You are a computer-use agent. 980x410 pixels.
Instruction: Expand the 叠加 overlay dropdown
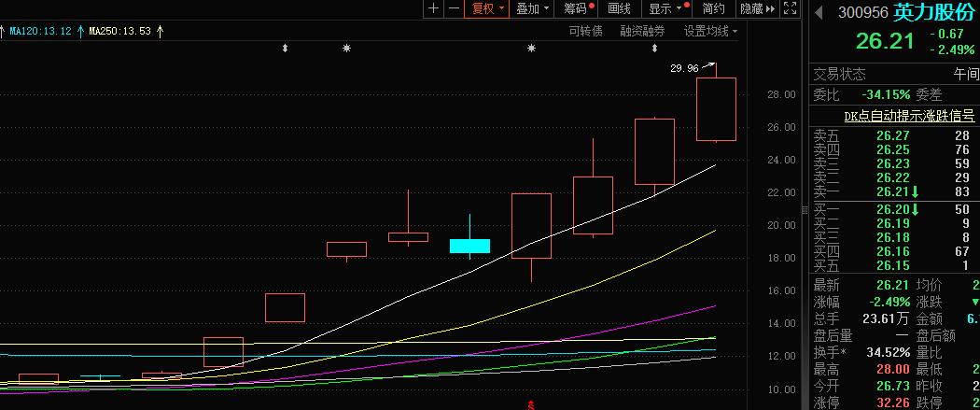pos(532,8)
